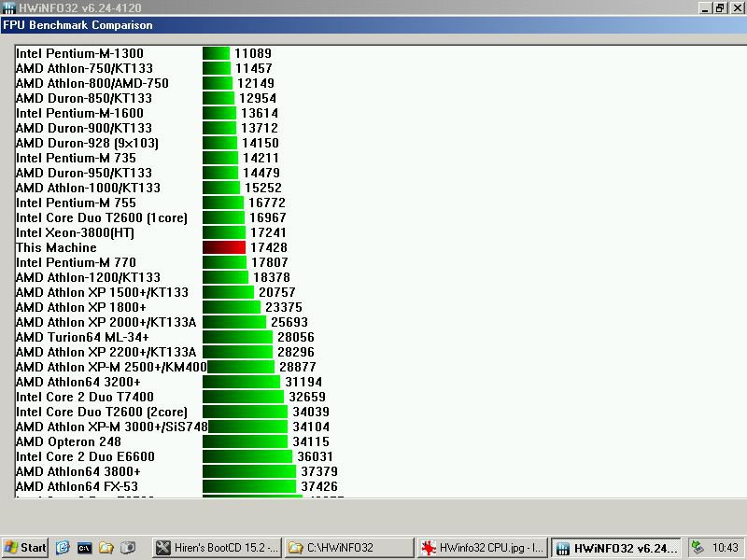Click the fourth quick launch icon beside folder
The width and height of the screenshot is (747, 560).
pyautogui.click(x=128, y=548)
